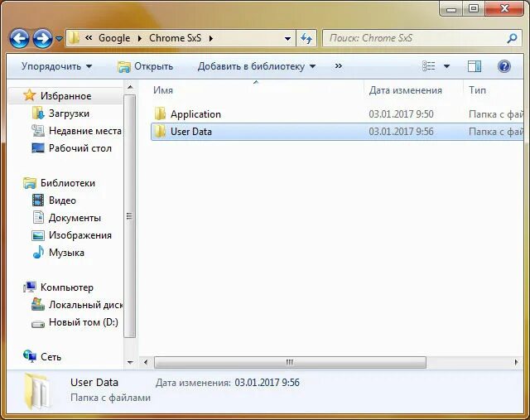The width and height of the screenshot is (530, 420).
Task: Expand hidden path via double chevron
Action: (x=89, y=38)
